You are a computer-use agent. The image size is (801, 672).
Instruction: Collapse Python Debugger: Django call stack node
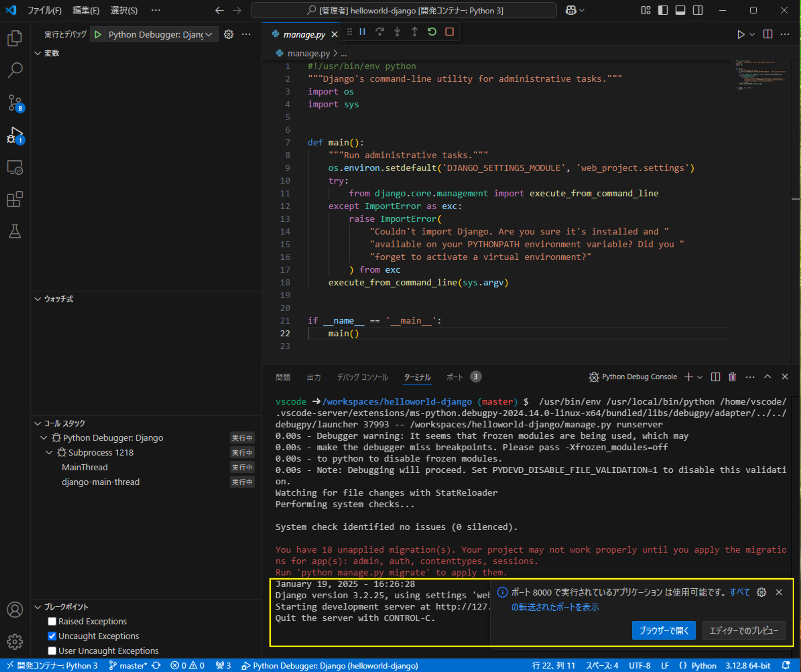click(x=44, y=438)
